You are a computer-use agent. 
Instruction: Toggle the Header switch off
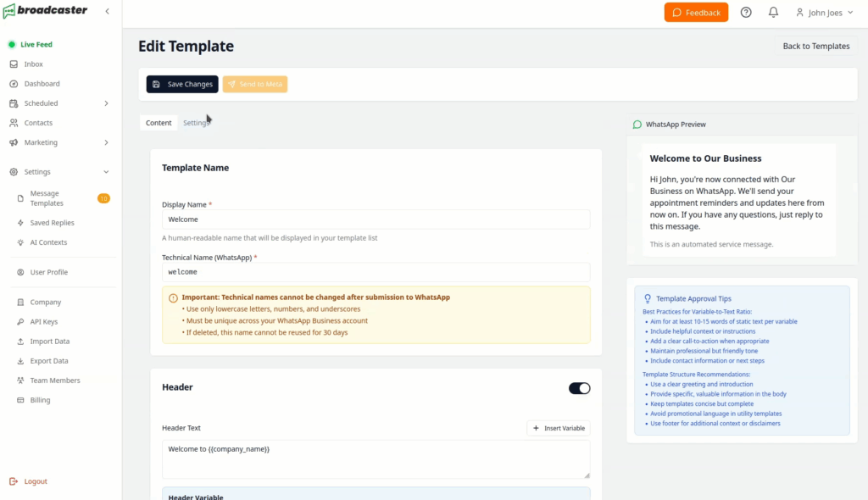[580, 388]
